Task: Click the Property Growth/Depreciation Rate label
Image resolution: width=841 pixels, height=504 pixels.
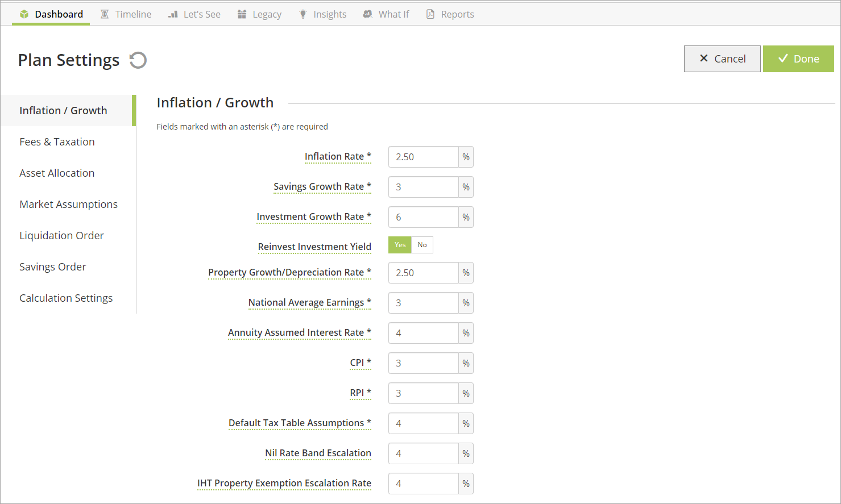Action: pyautogui.click(x=289, y=272)
